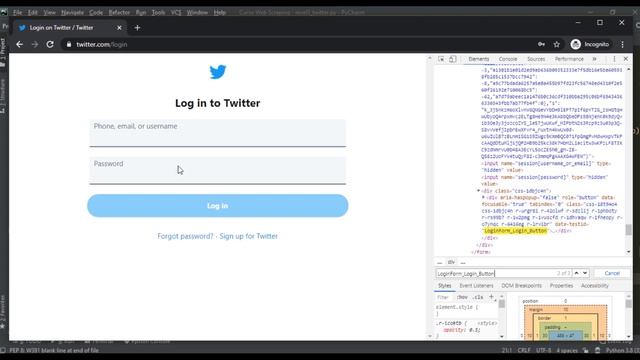This screenshot has width=640, height=360.
Task: Focus the Password field
Action: tap(218, 171)
